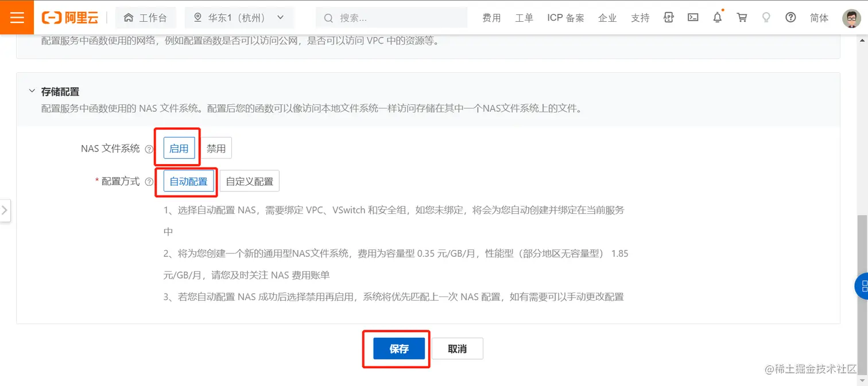Expand the left sidebar arrow

(5, 210)
